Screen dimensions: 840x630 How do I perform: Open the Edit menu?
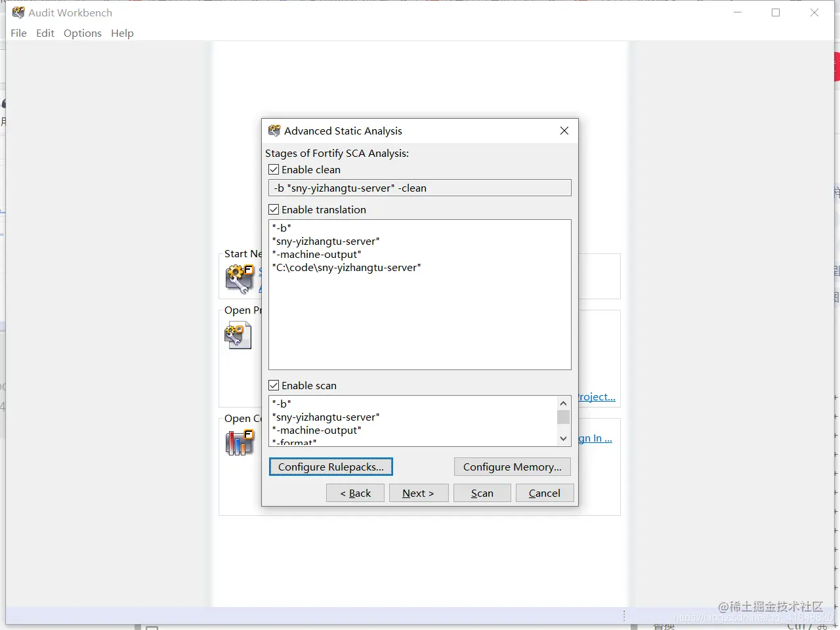(45, 33)
